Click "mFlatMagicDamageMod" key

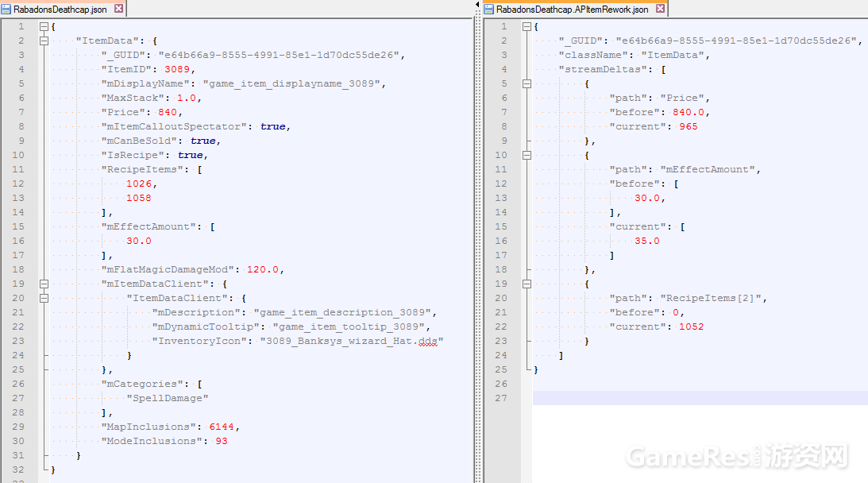point(168,270)
